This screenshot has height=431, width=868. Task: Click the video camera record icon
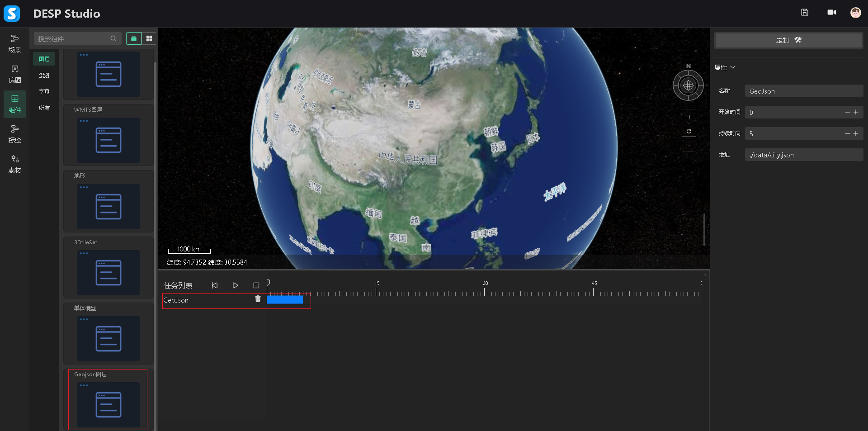pyautogui.click(x=831, y=13)
